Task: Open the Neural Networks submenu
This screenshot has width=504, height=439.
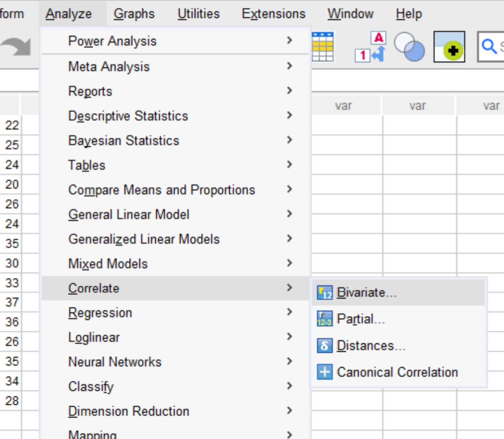Action: [175, 362]
